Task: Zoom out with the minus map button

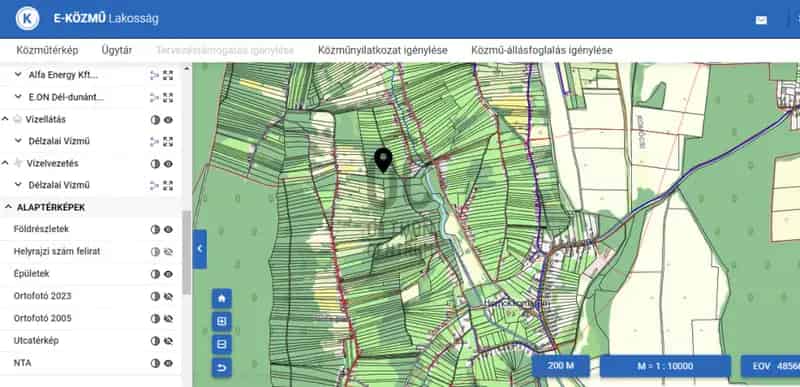Action: 221,345
